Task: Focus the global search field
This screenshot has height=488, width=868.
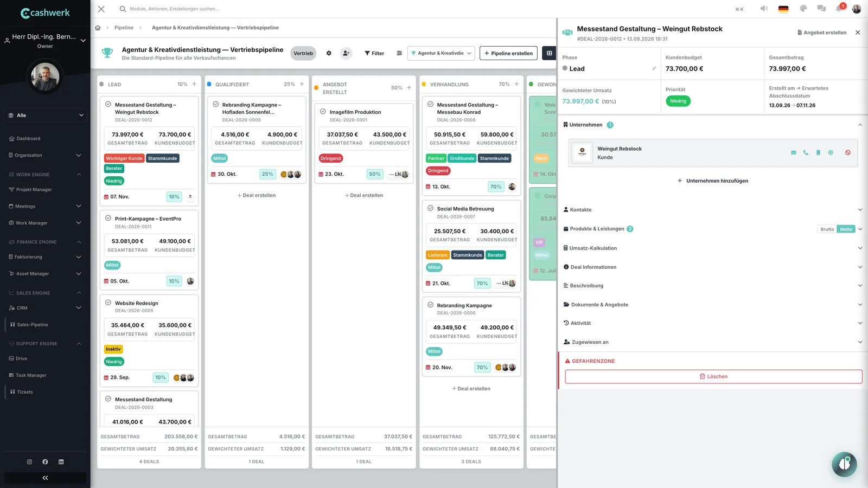Action: (x=174, y=9)
